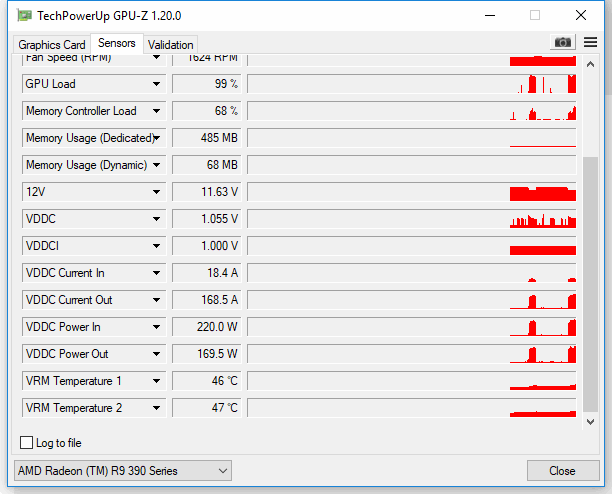612x494 pixels.
Task: Click the 12V history graph
Action: [x=412, y=192]
